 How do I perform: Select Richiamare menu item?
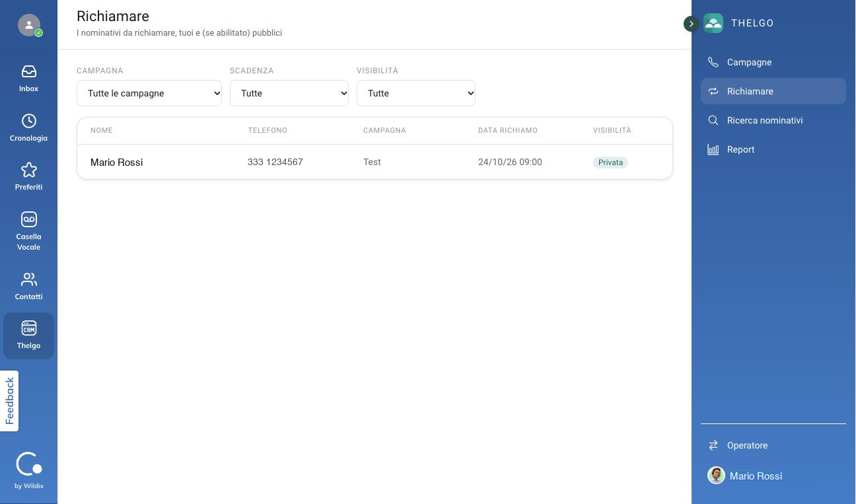[773, 91]
